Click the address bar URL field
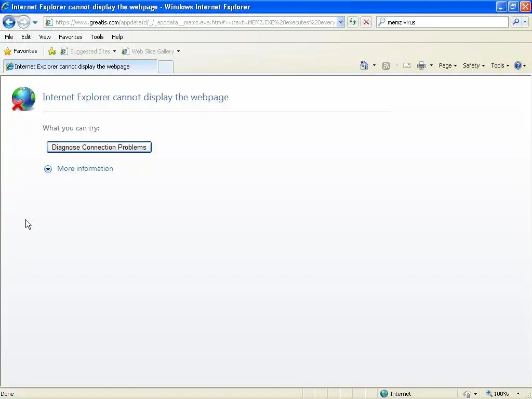Viewport: 532px width, 399px height. pyautogui.click(x=195, y=22)
